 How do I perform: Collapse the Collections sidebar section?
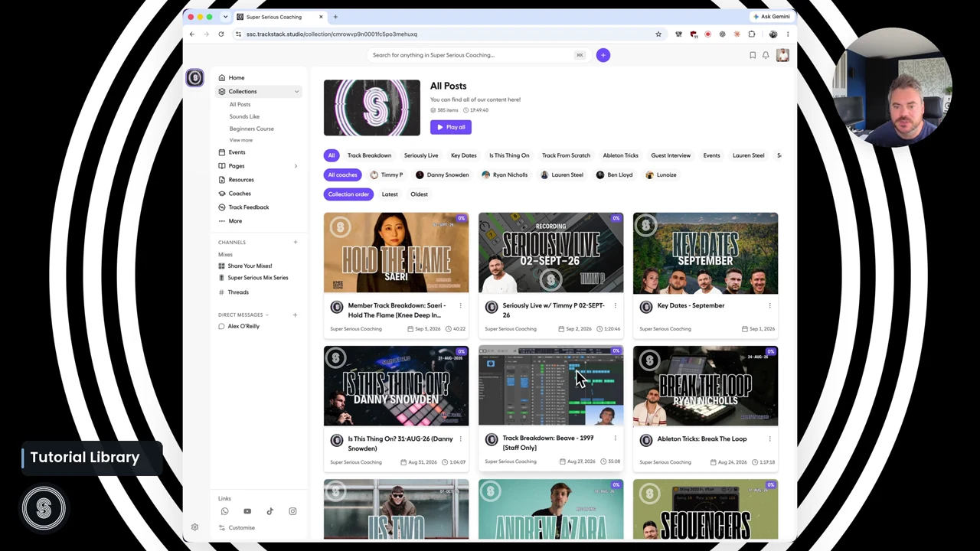pyautogui.click(x=296, y=92)
